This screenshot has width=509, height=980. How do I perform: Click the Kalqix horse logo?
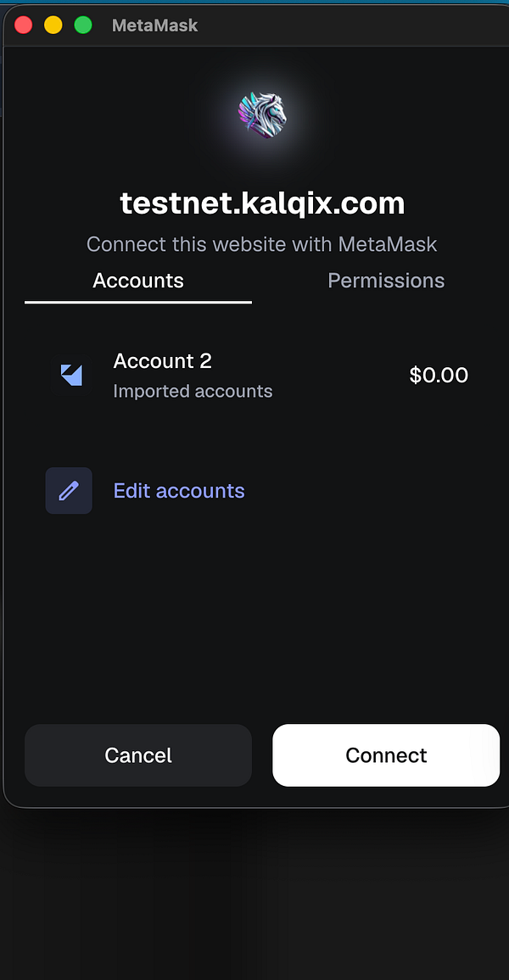[262, 114]
